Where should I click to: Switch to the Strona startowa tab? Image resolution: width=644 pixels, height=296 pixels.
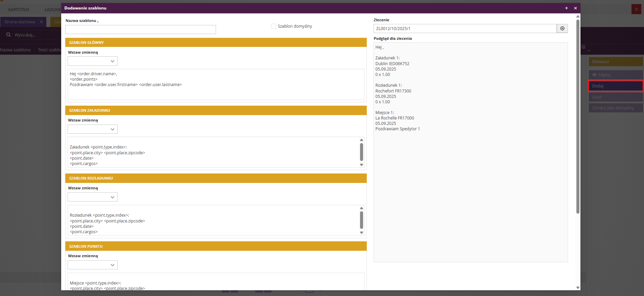(20, 22)
